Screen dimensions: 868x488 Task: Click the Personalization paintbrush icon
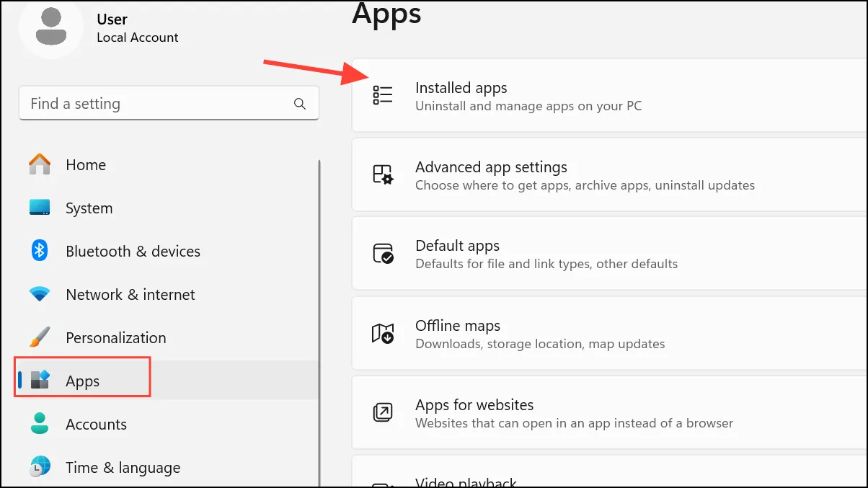(x=40, y=337)
